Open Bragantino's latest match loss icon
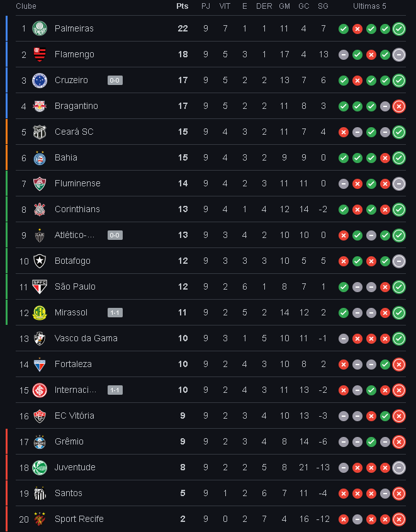This screenshot has height=532, width=416. (x=399, y=106)
